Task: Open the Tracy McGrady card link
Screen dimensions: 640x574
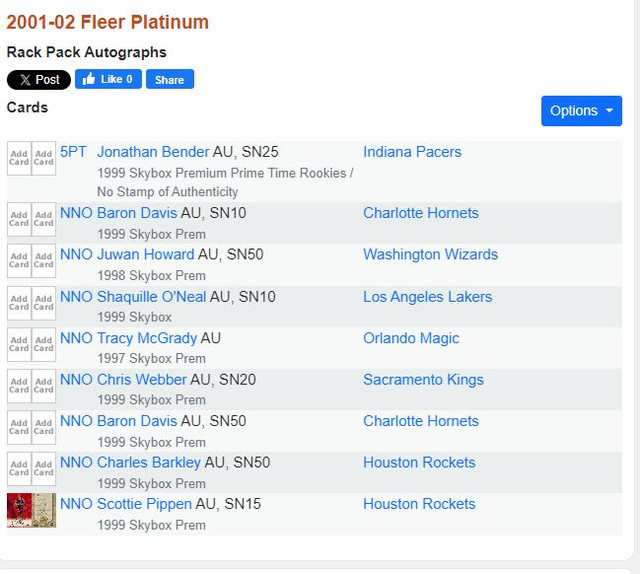Action: click(x=147, y=338)
